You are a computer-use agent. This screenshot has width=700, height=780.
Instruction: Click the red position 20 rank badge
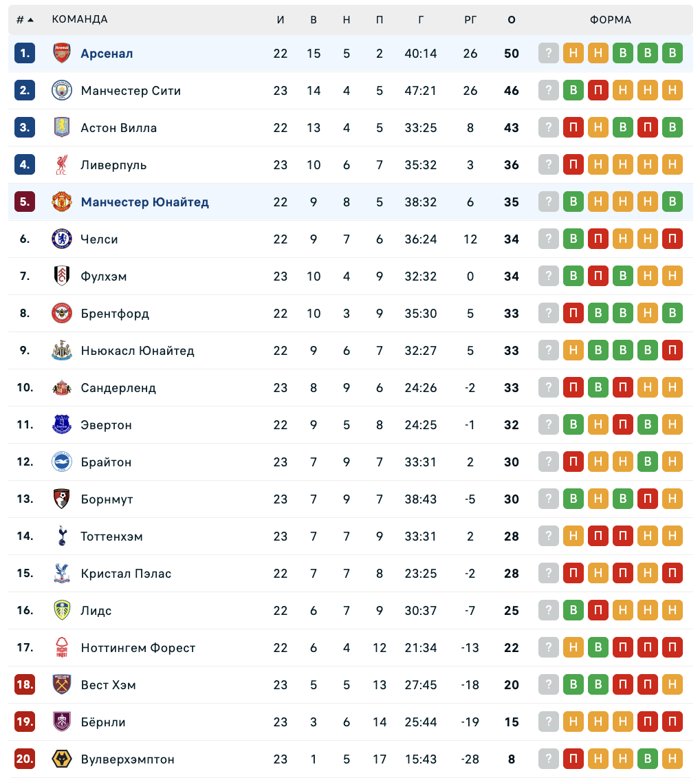(x=25, y=759)
